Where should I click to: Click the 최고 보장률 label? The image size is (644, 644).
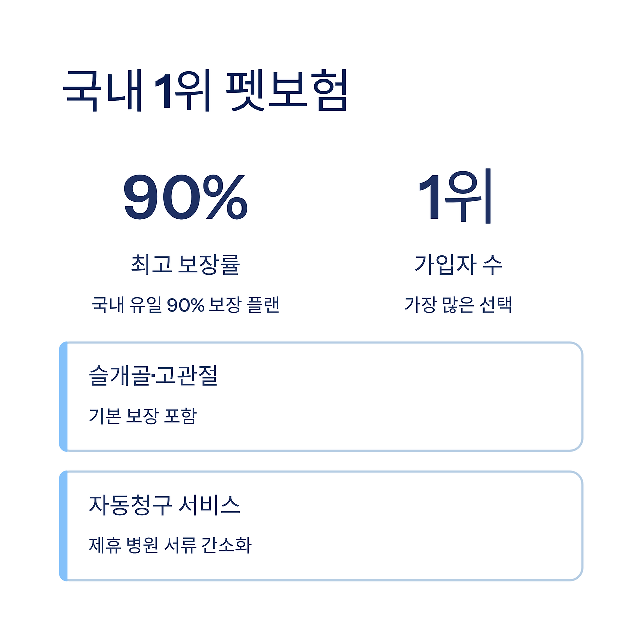185,264
